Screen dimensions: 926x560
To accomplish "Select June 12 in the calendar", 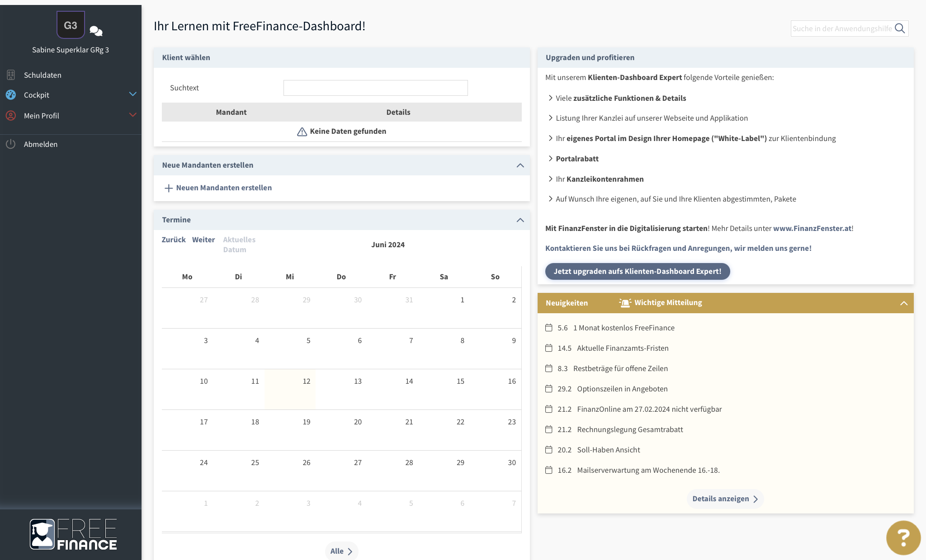I will (290, 389).
